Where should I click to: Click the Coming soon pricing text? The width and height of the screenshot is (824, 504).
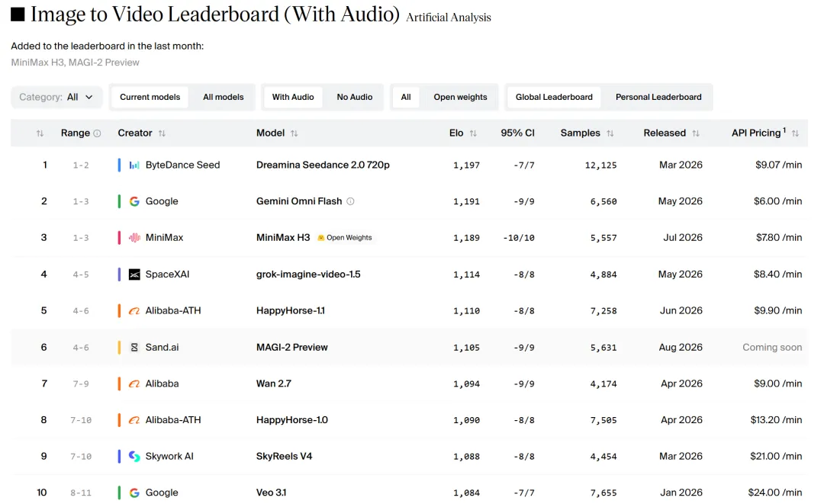pos(772,347)
